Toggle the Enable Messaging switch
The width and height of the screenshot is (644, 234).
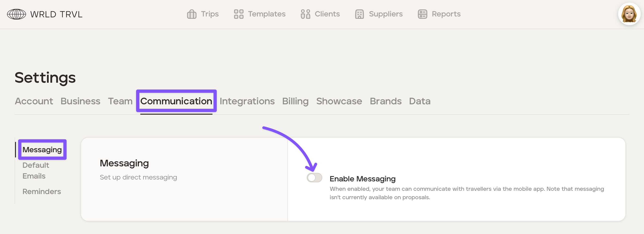(x=314, y=178)
